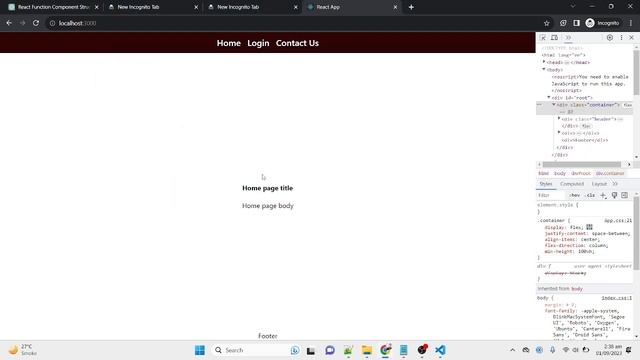This screenshot has height=360, width=640.
Task: Toggle the browser side panel icon
Action: [x=576, y=23]
